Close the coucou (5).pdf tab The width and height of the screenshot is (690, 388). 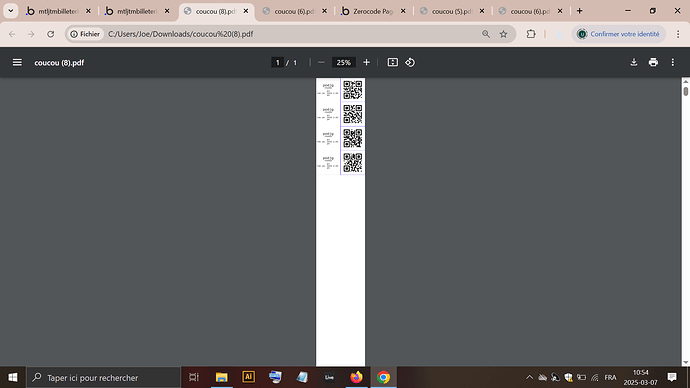(482, 11)
